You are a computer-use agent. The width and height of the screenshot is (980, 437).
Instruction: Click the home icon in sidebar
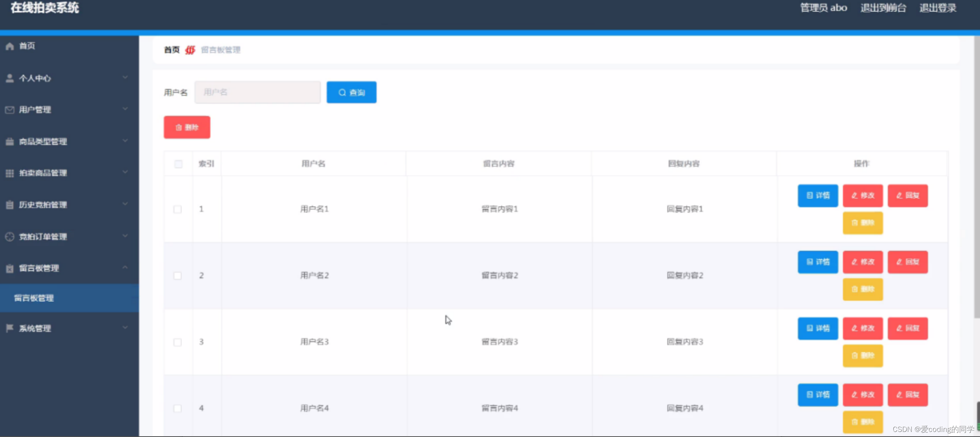(x=10, y=46)
